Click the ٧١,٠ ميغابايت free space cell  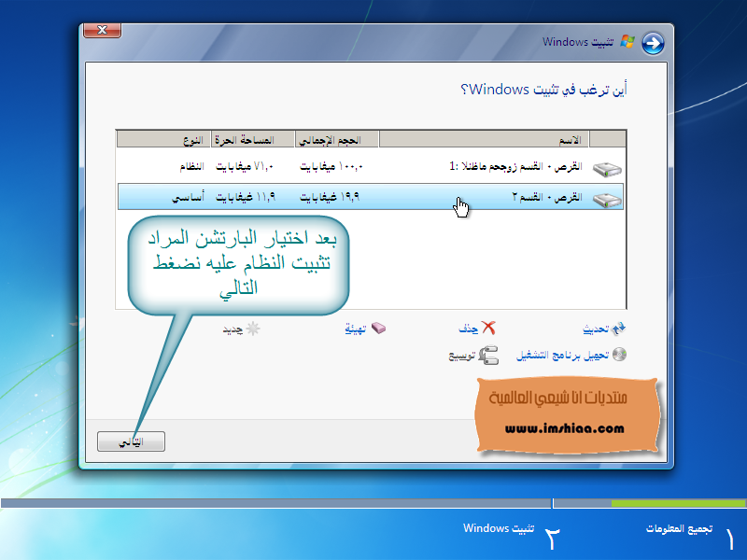(x=245, y=166)
